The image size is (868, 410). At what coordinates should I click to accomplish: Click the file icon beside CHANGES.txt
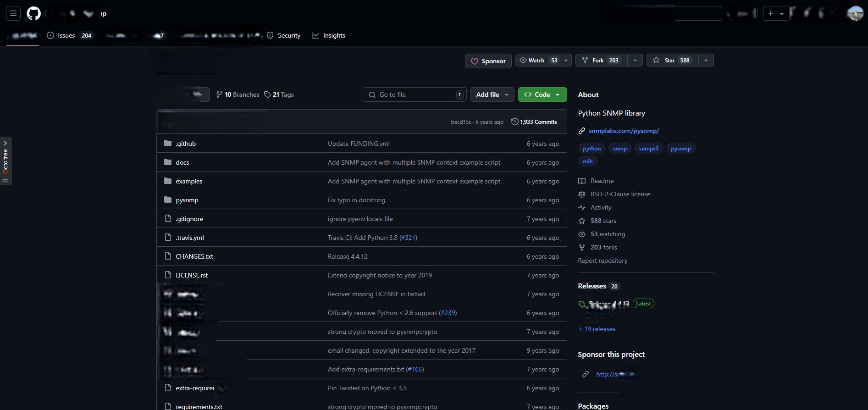[x=168, y=256]
